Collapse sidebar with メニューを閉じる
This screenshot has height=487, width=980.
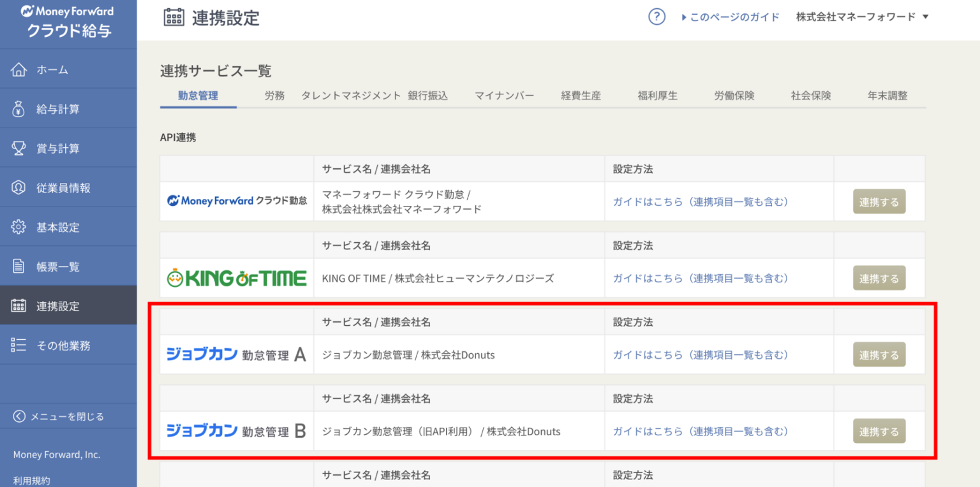pyautogui.click(x=59, y=416)
